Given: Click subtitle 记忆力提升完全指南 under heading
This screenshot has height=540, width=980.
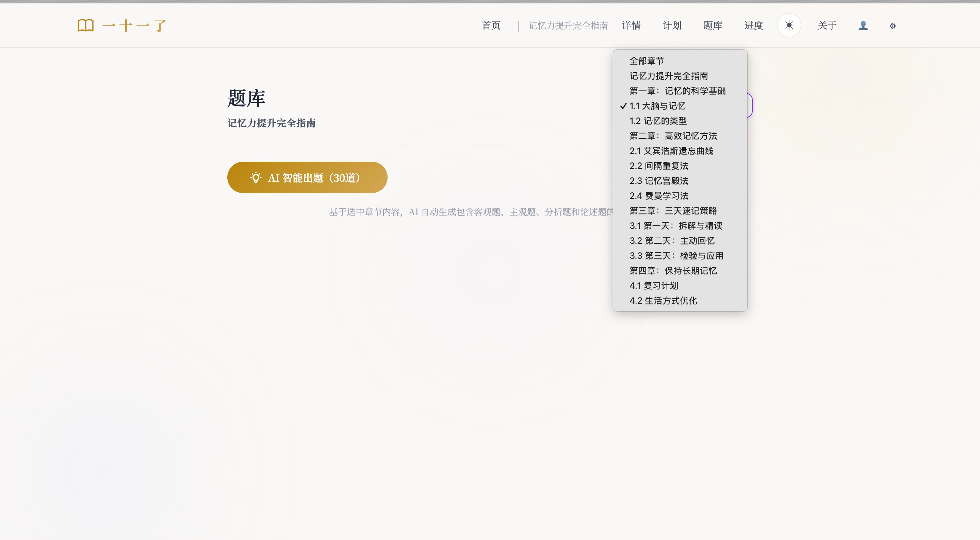Looking at the screenshot, I should [x=271, y=123].
